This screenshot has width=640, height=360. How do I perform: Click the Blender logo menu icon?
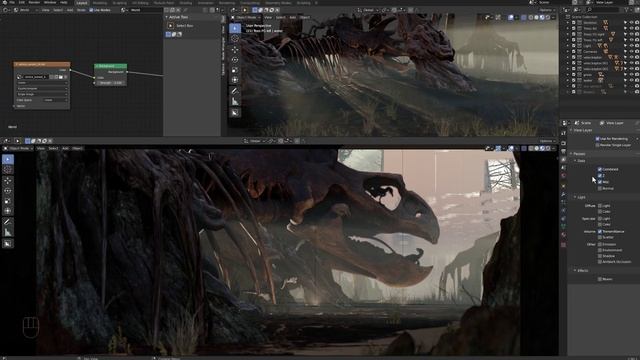(x=4, y=2)
